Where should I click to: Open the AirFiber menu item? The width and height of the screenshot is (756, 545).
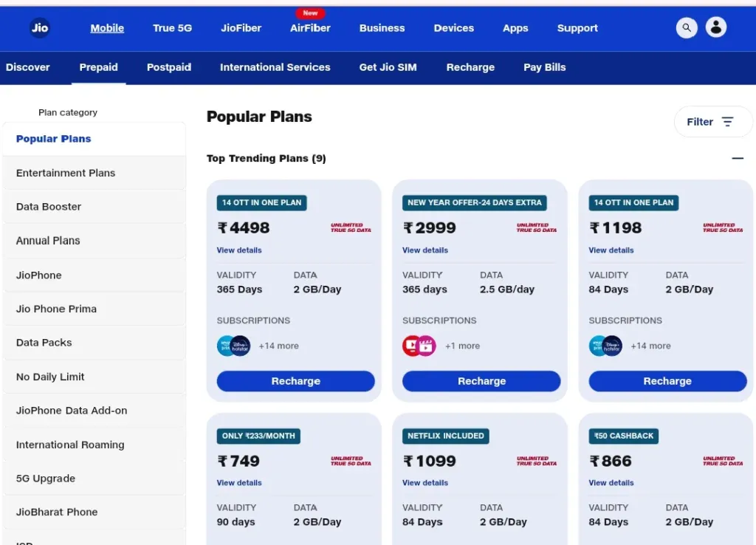pos(310,28)
